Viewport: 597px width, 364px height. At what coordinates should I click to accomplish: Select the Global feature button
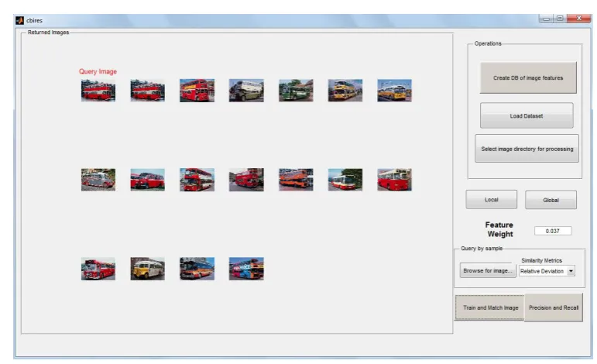coord(551,200)
